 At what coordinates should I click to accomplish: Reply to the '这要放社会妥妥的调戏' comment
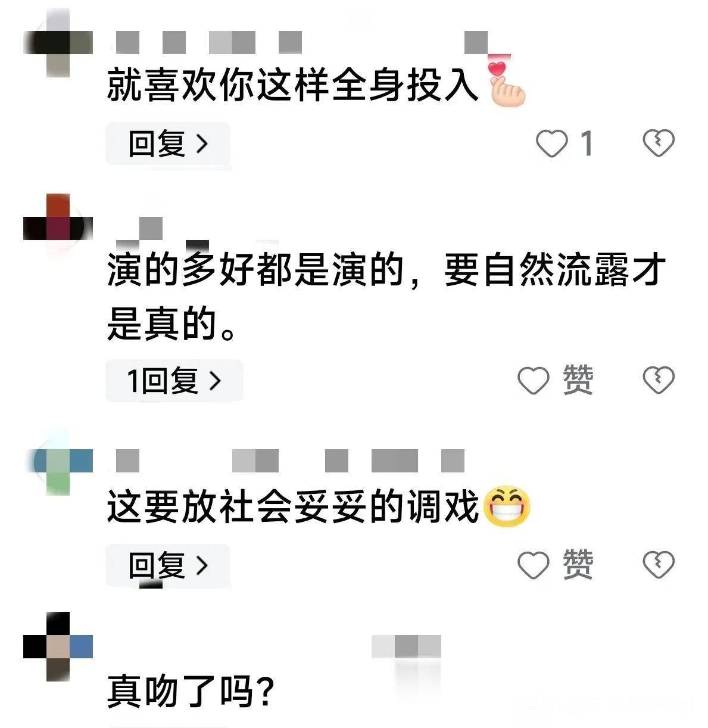coord(168,565)
